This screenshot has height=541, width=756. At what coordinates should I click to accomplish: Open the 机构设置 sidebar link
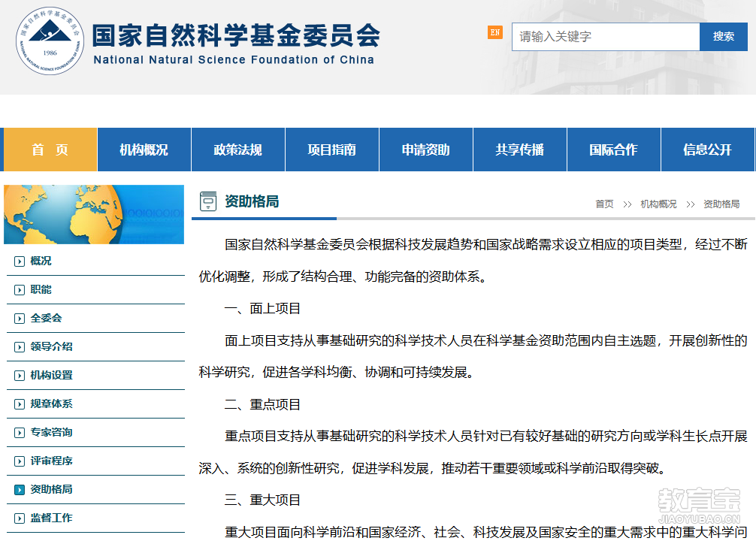tap(52, 375)
